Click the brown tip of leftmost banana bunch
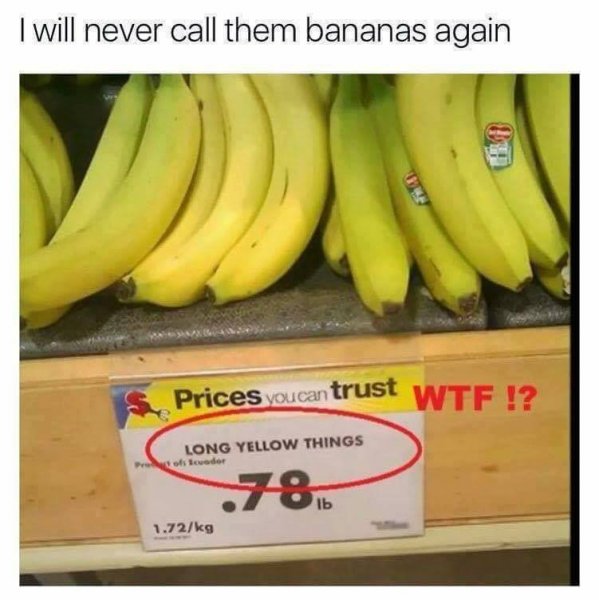This screenshot has width=599, height=600. click(126, 290)
